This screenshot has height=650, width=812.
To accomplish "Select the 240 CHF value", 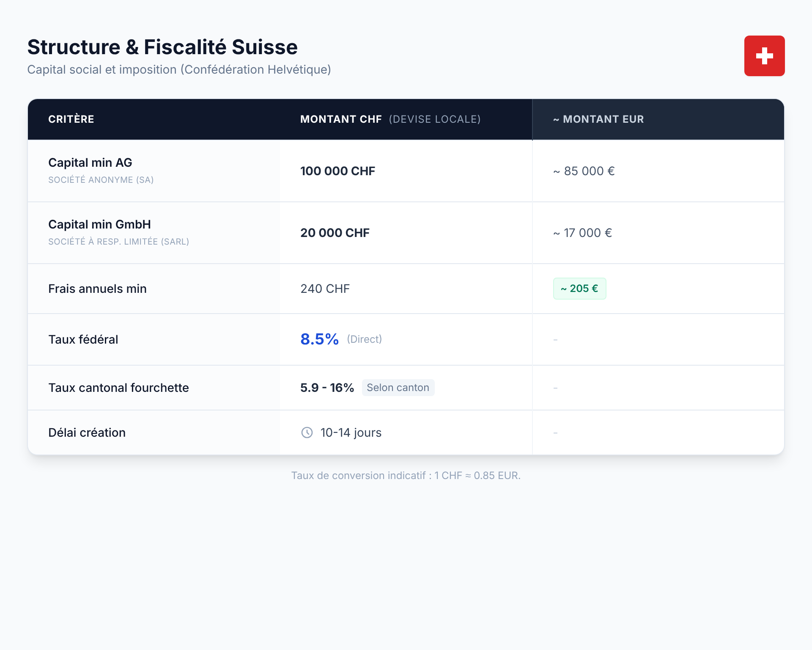I will pos(325,289).
